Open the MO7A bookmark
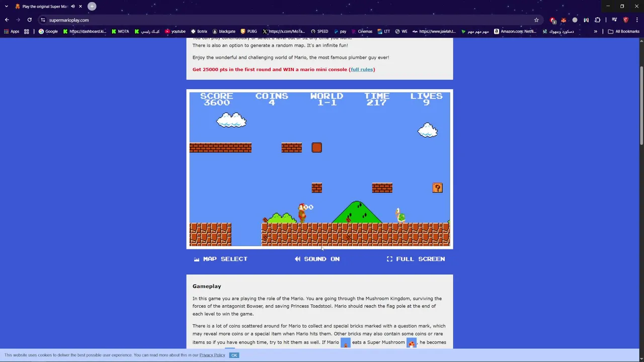Viewport: 644px width, 362px height. click(x=120, y=31)
